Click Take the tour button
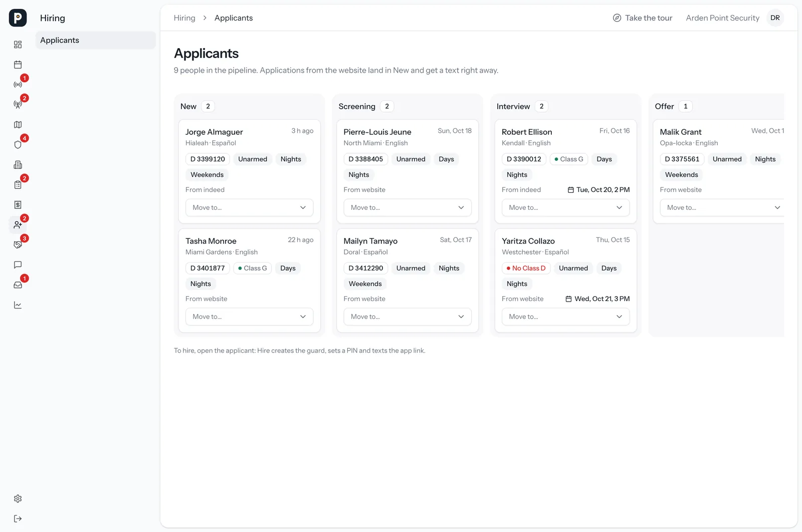 [x=643, y=18]
